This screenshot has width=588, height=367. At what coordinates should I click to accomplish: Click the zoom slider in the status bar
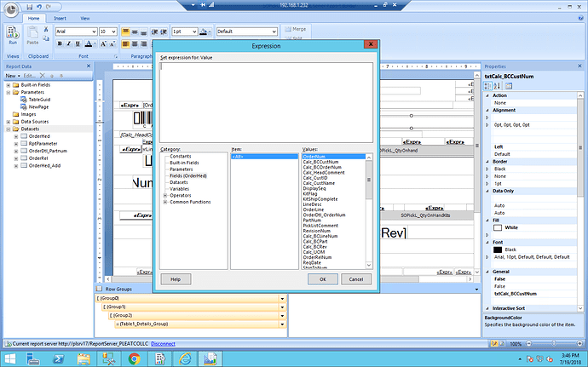click(x=554, y=343)
